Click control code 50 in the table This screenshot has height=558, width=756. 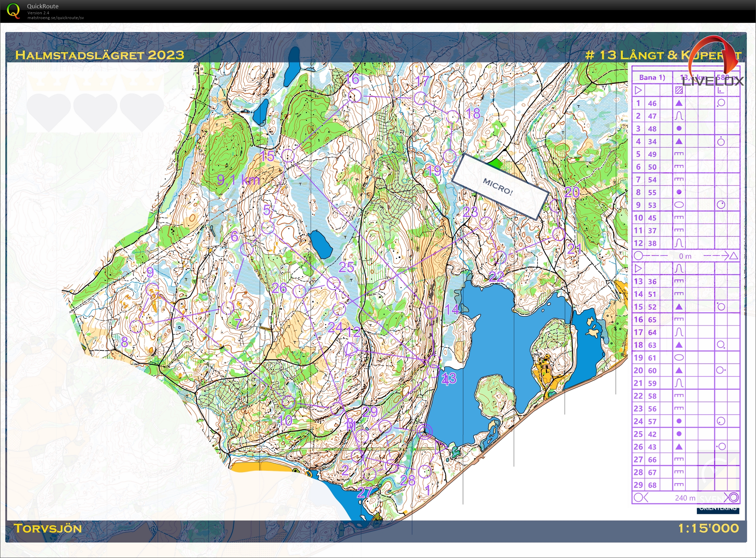(x=652, y=167)
